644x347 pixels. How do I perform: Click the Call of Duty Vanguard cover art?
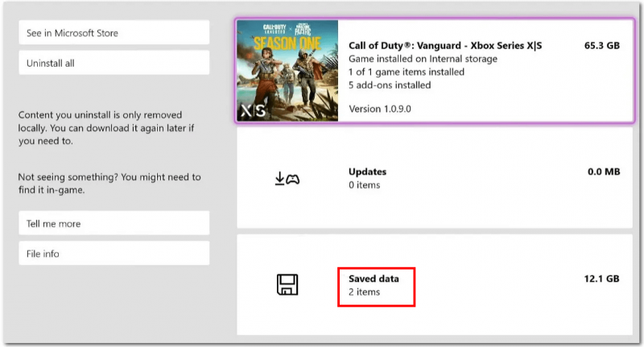(x=287, y=70)
